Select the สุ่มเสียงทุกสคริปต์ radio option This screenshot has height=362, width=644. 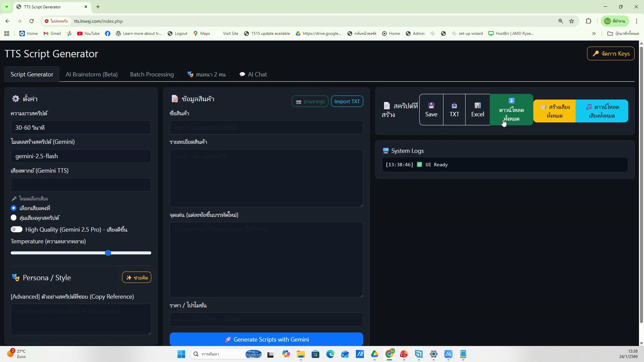13,218
